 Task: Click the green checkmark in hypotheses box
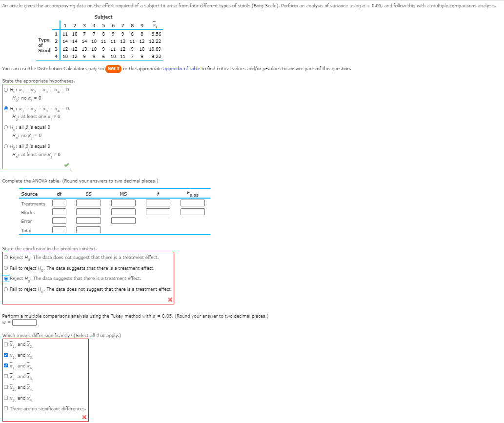[66, 165]
